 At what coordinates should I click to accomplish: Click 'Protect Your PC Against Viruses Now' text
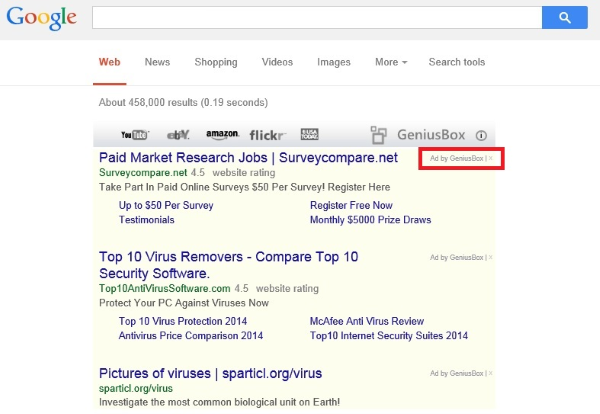pos(184,303)
